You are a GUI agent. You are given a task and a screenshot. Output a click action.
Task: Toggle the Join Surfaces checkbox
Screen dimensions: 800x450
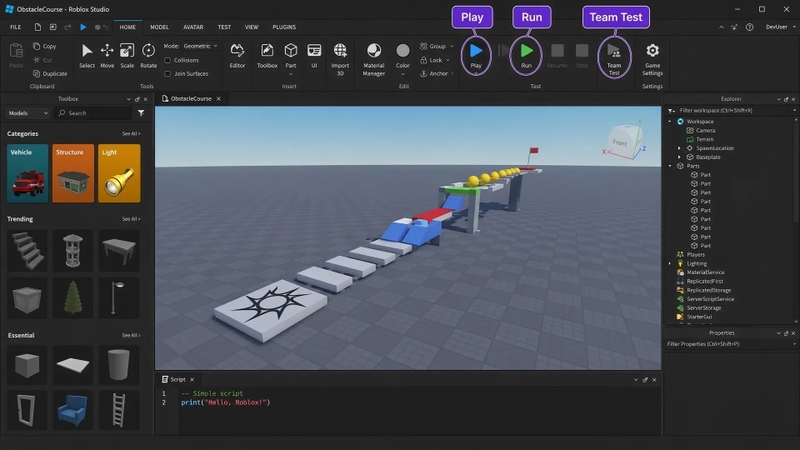pos(167,73)
